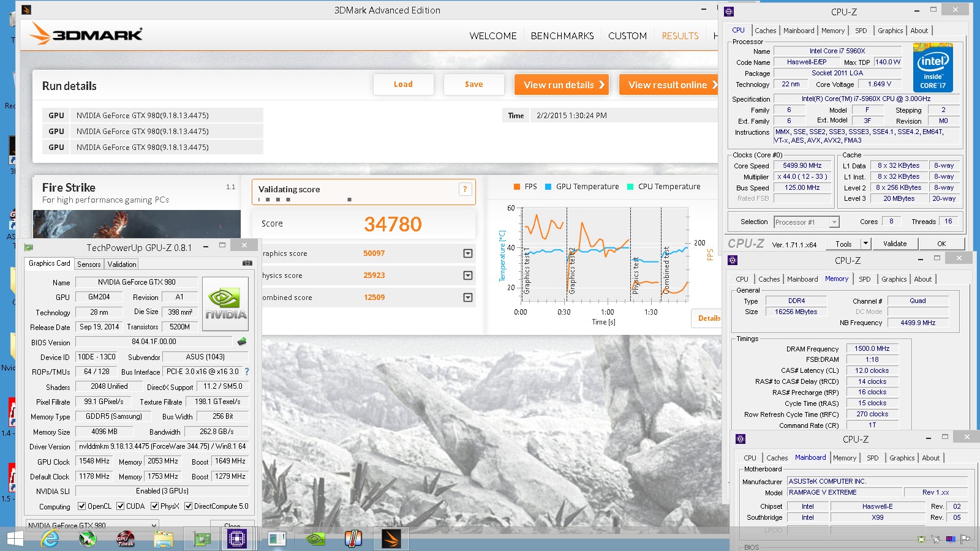The image size is (980, 551).
Task: Open the NVIDIA taskbar icon
Action: pos(315,539)
